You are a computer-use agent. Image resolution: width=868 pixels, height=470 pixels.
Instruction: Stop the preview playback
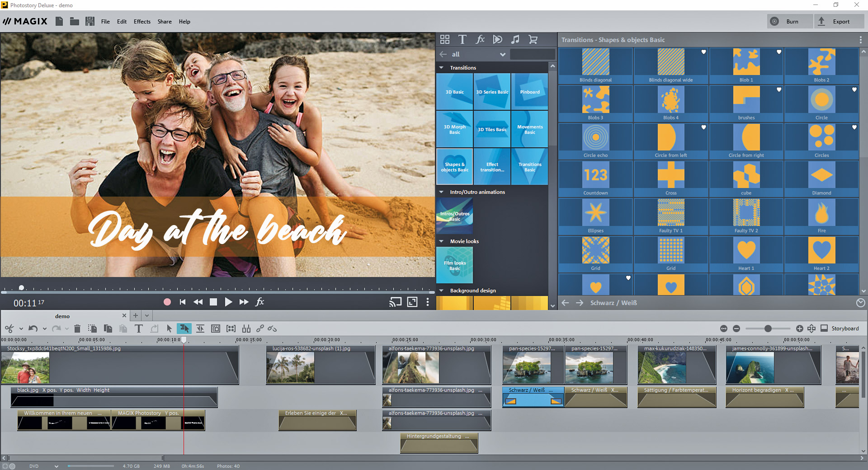[213, 302]
